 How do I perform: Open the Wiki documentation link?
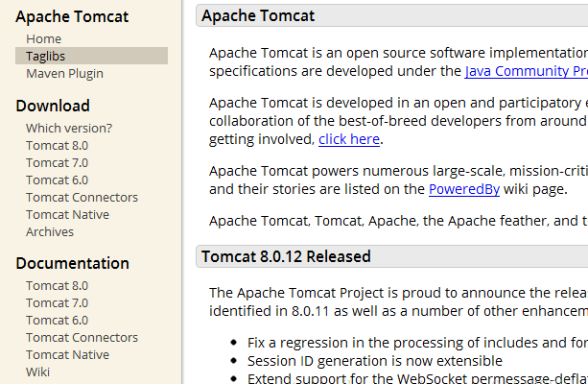(37, 372)
